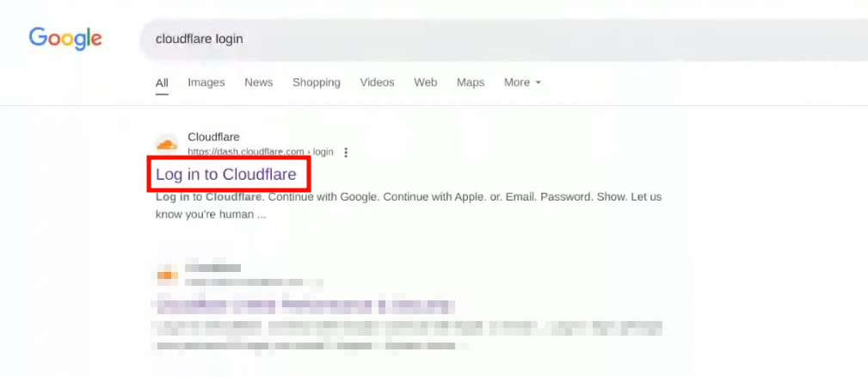The height and width of the screenshot is (377, 868).
Task: Expand the More search filters dropdown
Action: 522,83
